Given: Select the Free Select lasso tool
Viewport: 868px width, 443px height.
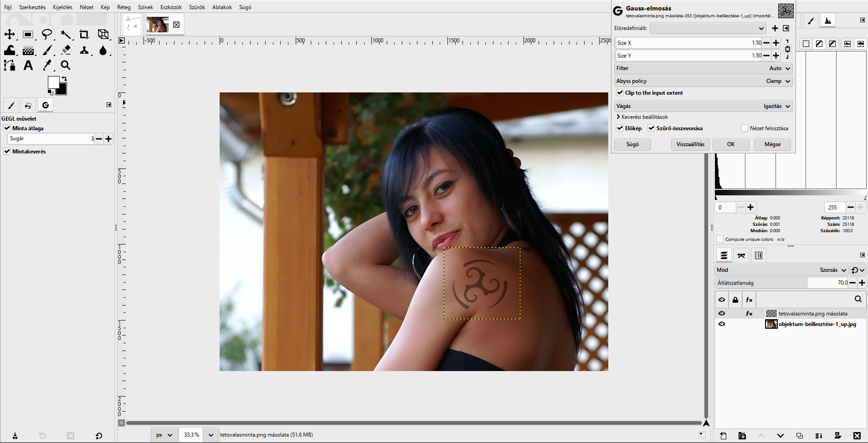Looking at the screenshot, I should [x=47, y=35].
